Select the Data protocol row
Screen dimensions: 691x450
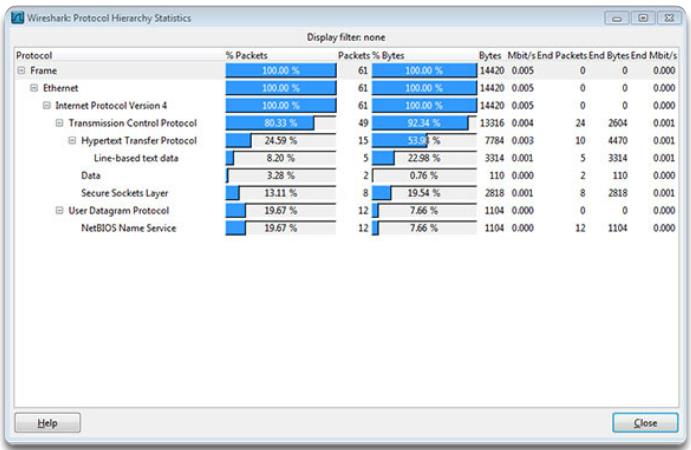(91, 176)
